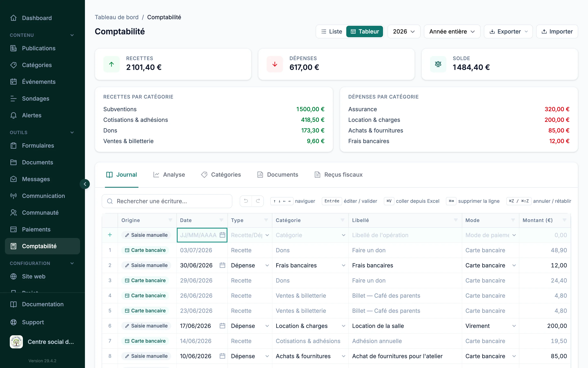Click the Importer button
The height and width of the screenshot is (368, 588).
pos(557,31)
